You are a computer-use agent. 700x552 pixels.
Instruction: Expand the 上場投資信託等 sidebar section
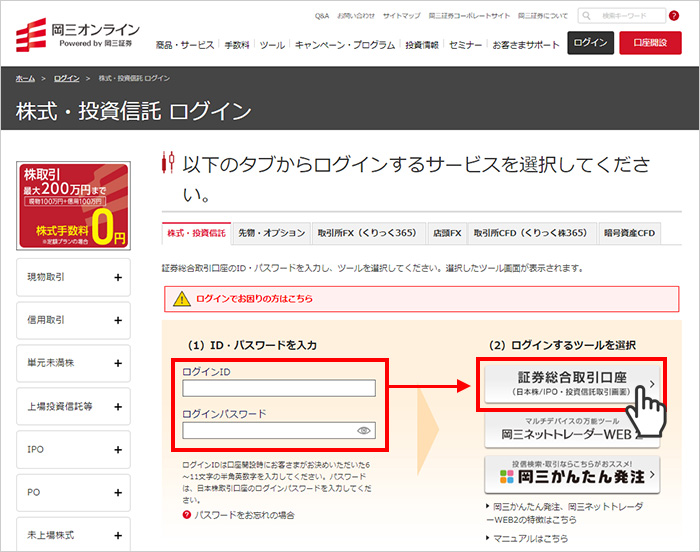coord(73,406)
